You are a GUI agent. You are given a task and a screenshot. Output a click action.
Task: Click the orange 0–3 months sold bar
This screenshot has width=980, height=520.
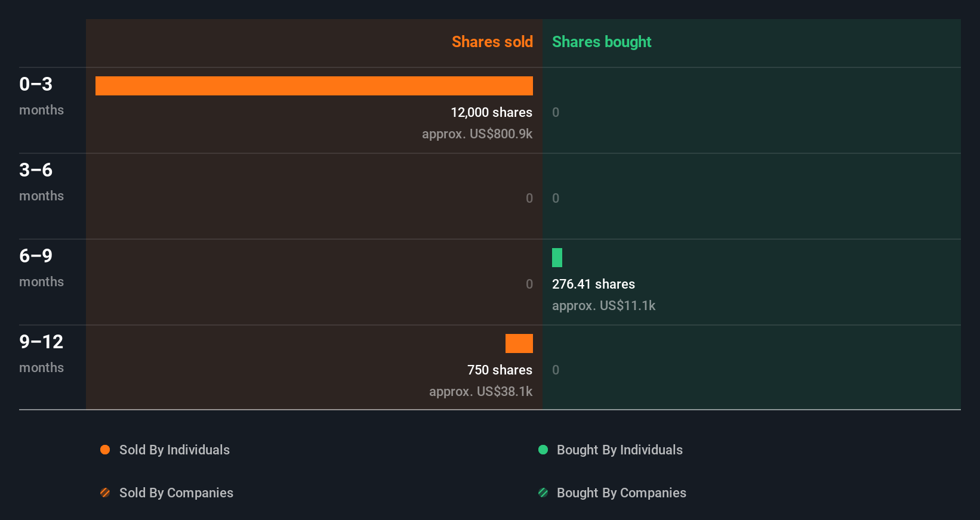[x=314, y=86]
